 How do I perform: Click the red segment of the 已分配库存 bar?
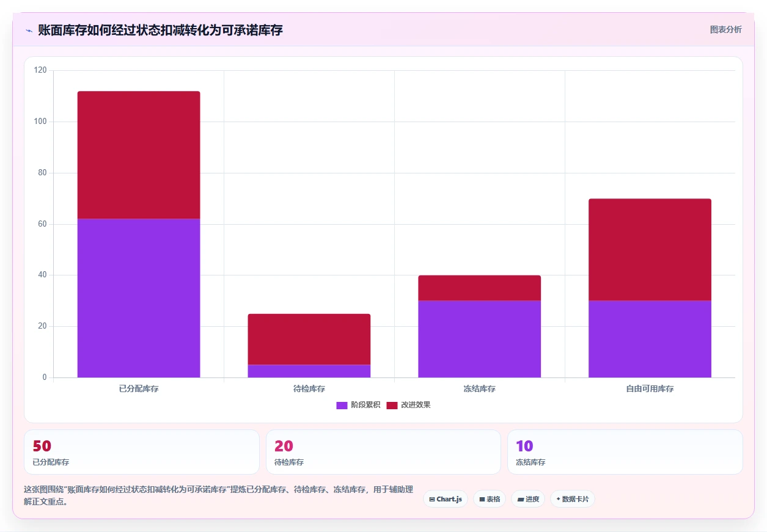point(139,155)
